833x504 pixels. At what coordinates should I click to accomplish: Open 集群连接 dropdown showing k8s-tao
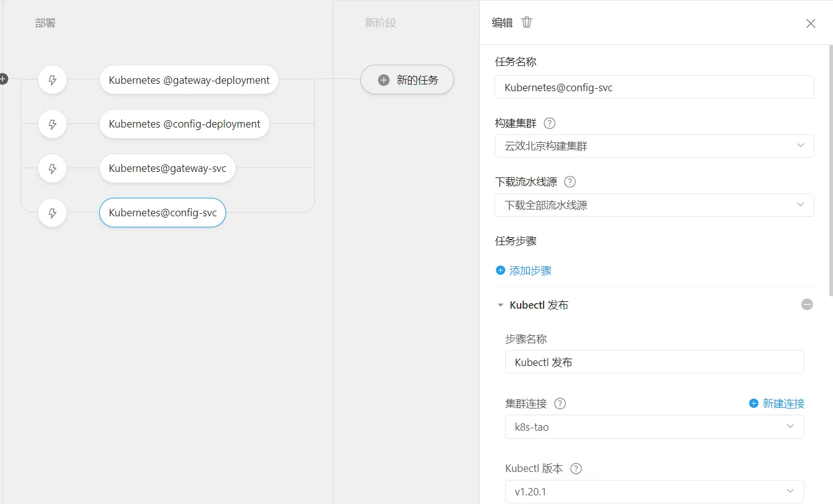point(654,427)
